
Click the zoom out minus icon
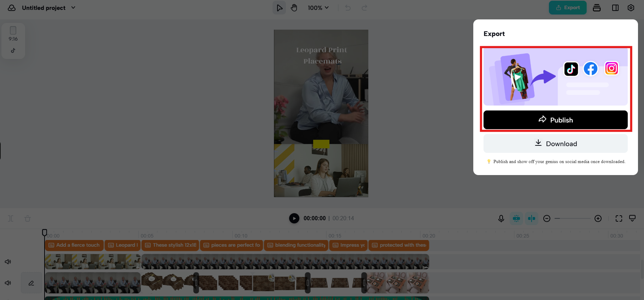[547, 218]
